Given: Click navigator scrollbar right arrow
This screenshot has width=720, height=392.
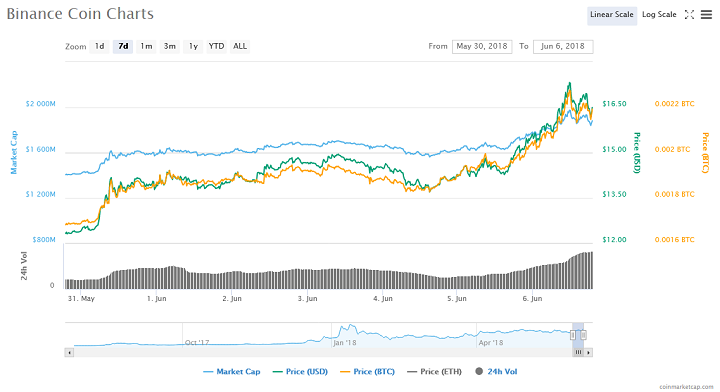Looking at the screenshot, I should 588,353.
